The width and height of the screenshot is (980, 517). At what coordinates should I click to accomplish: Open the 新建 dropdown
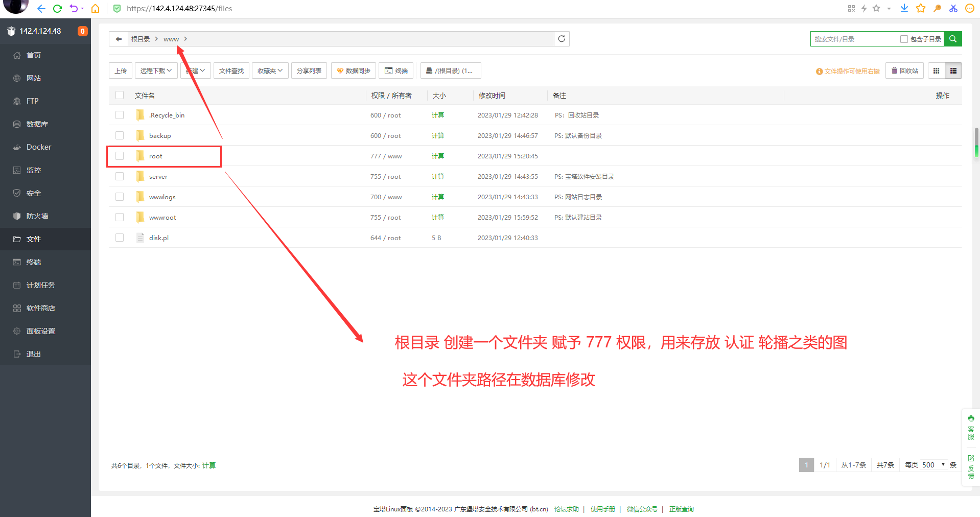pos(195,70)
